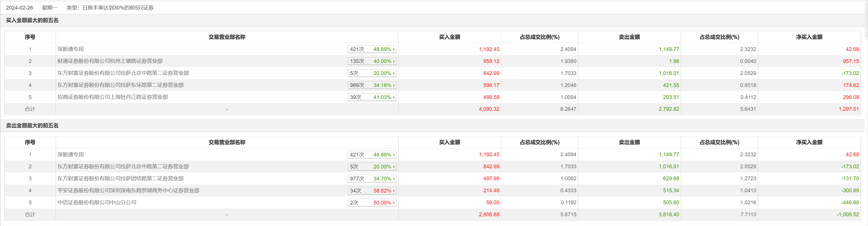Click the arrow on the 977次 34.70% badge
The height and width of the screenshot is (226, 868).
[x=394, y=179]
